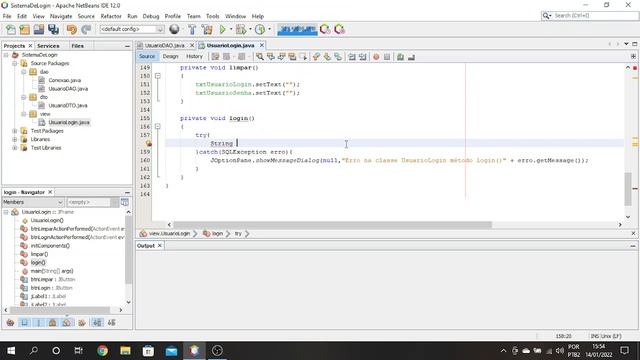Click the Undo toolbar icon

[71, 29]
